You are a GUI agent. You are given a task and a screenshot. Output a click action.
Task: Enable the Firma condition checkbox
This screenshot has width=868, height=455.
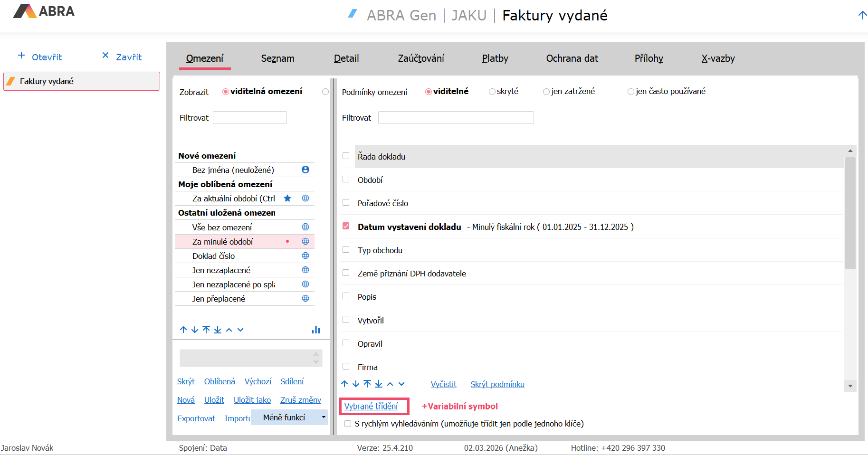346,366
